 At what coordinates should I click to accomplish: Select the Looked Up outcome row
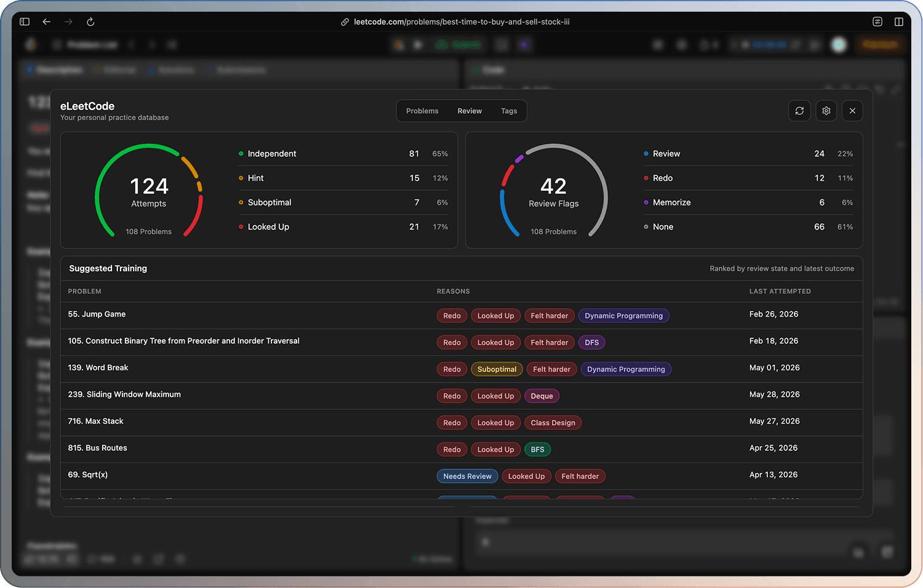click(343, 227)
